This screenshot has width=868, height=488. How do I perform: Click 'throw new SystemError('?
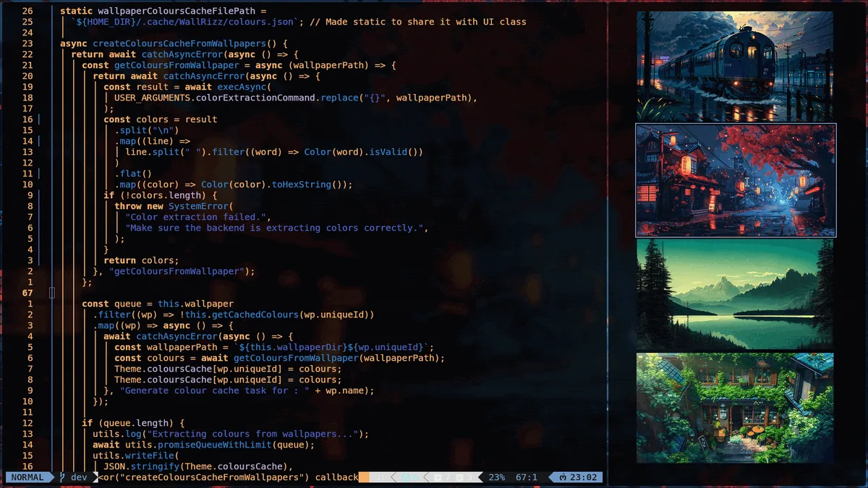(x=174, y=206)
